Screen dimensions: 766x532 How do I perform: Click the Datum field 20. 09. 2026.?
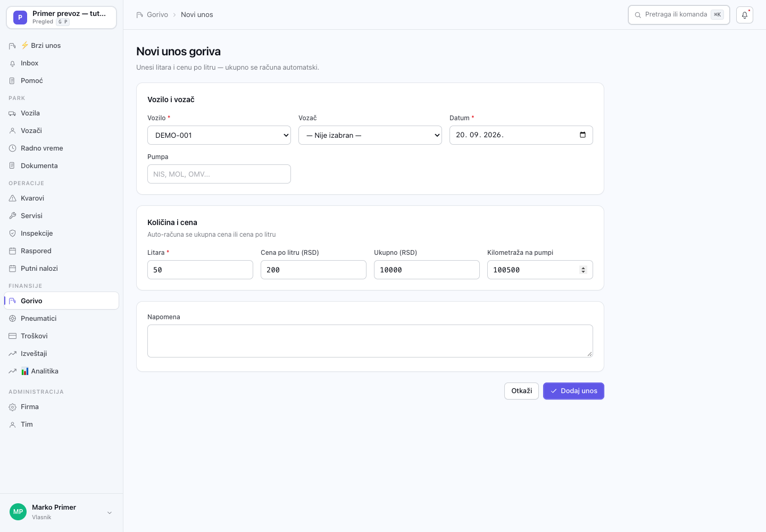[x=521, y=135]
